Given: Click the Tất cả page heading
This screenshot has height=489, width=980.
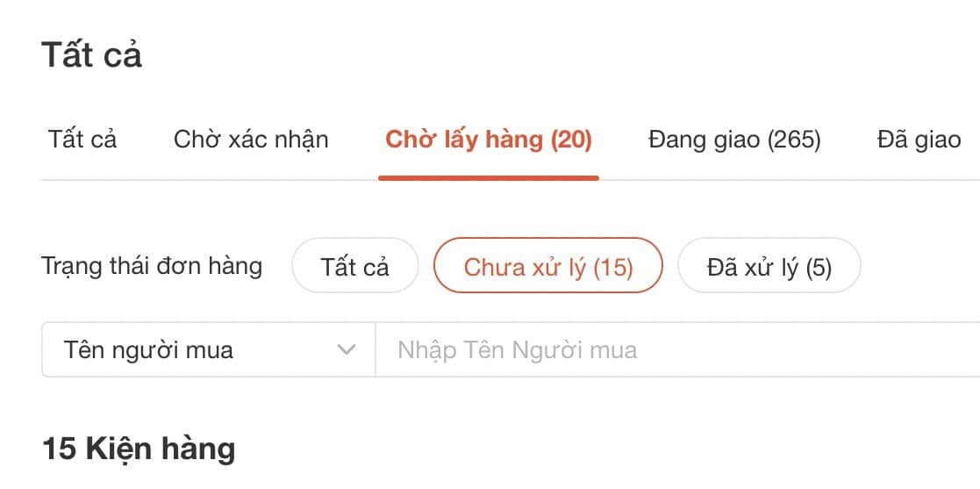Looking at the screenshot, I should pyautogui.click(x=91, y=55).
